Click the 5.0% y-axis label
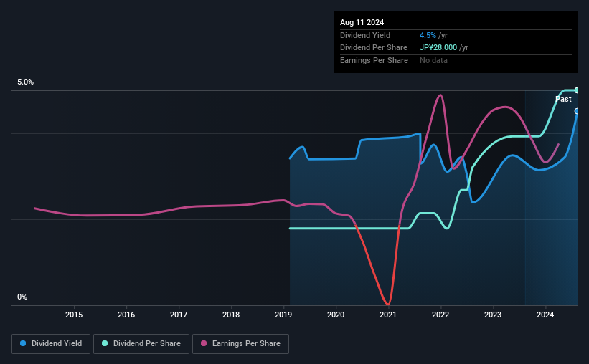 point(25,82)
